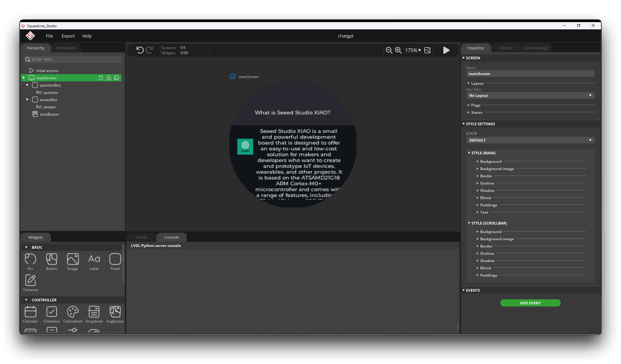Delete mainScreen with the trash icon
The height and width of the screenshot is (364, 621).
coord(101,78)
